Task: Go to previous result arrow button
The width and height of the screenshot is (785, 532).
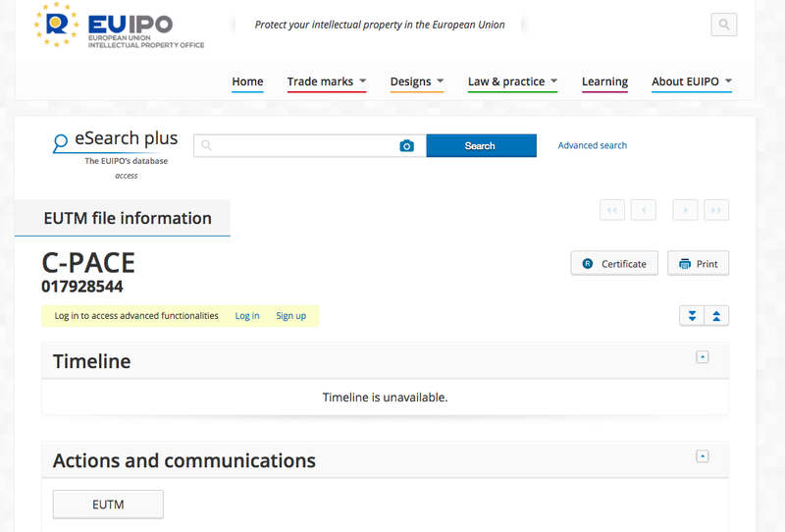Action: point(644,210)
